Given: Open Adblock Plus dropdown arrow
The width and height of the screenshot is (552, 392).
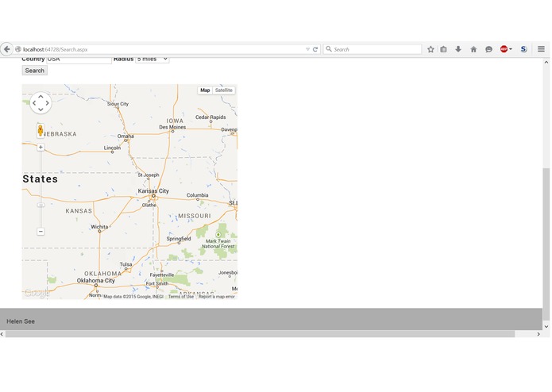Looking at the screenshot, I should click(x=511, y=49).
